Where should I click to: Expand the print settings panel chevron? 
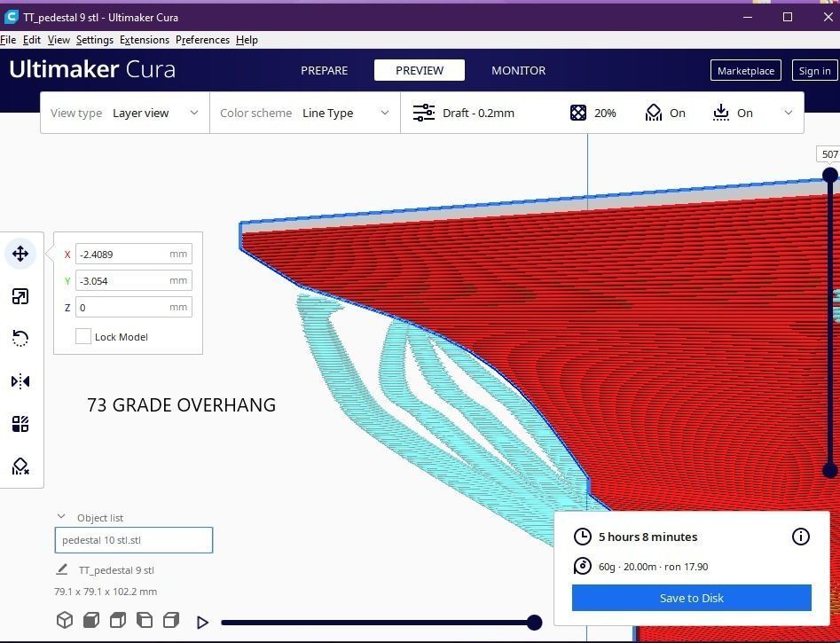[788, 113]
